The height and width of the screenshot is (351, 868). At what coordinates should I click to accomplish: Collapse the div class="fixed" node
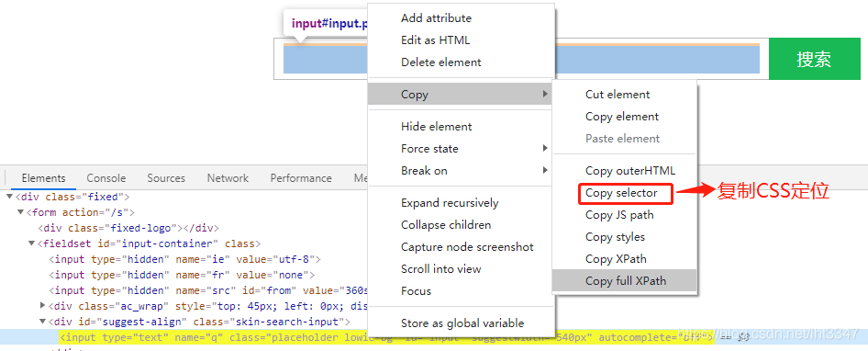tap(10, 197)
